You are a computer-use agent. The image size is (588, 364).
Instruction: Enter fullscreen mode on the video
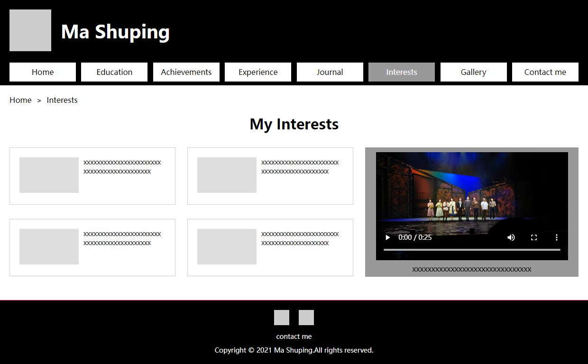(534, 237)
